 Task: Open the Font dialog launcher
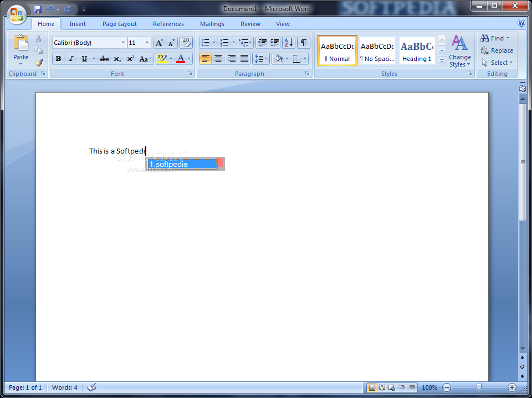click(190, 73)
